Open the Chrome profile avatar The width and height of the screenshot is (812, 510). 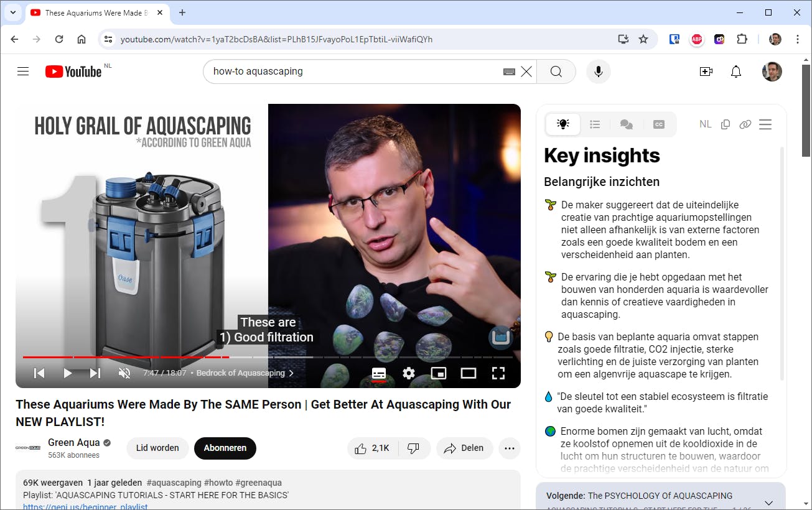pyautogui.click(x=775, y=39)
